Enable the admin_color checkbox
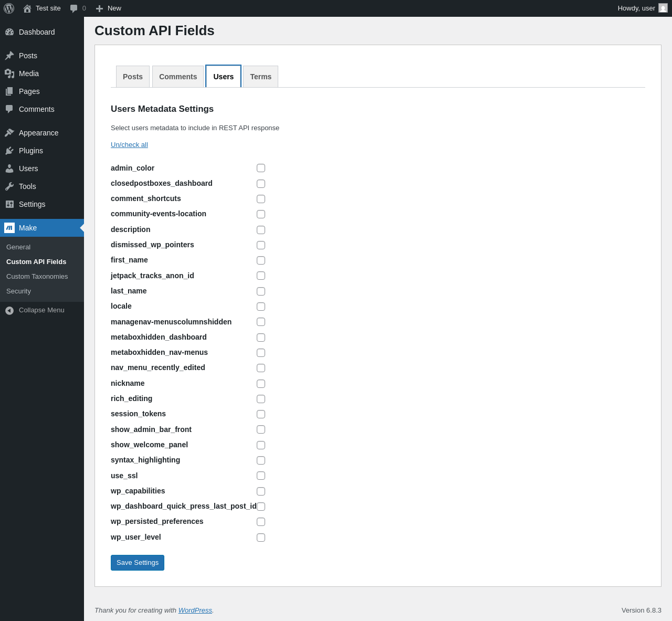Viewport: 672px width, 621px height. click(261, 168)
